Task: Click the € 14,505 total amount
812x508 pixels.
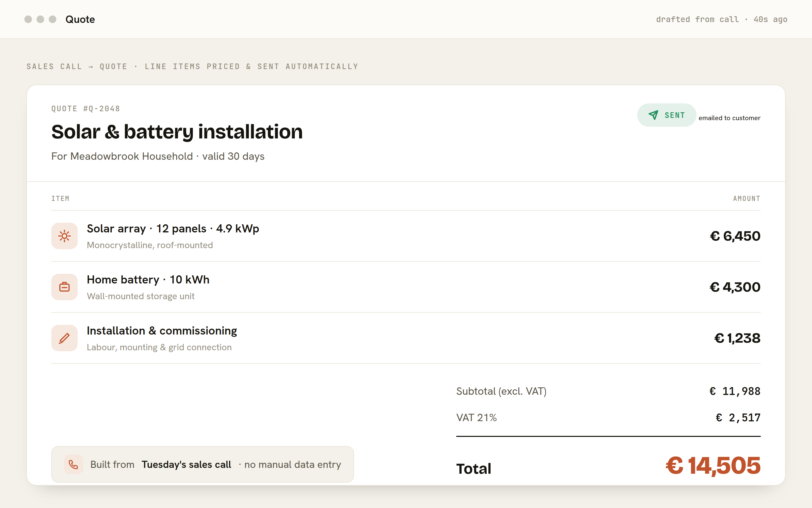Action: [713, 466]
